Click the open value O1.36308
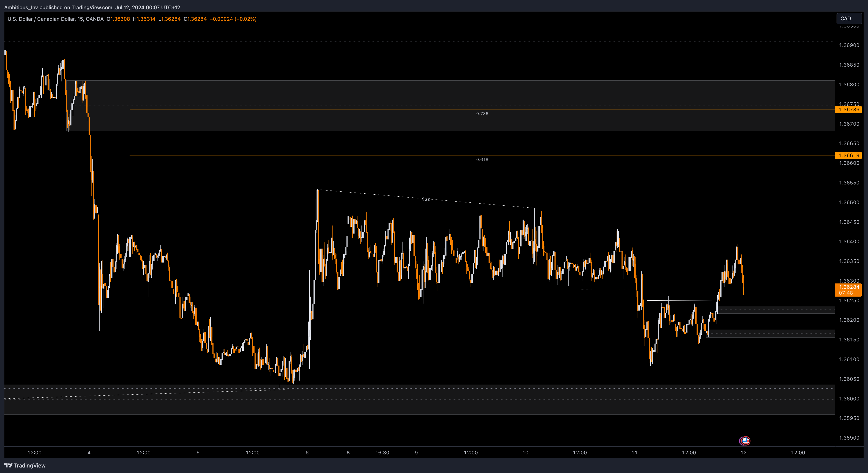The height and width of the screenshot is (473, 868). pos(118,19)
